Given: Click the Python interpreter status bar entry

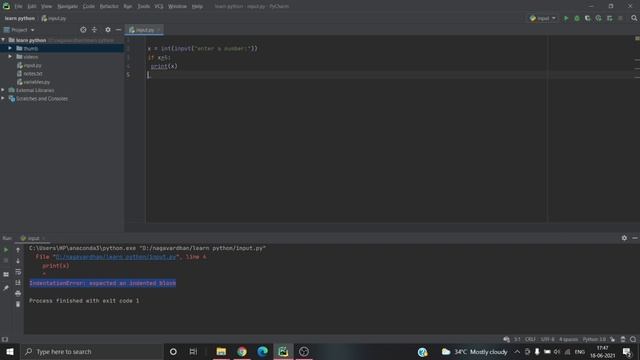Looking at the screenshot, I should pyautogui.click(x=594, y=339).
